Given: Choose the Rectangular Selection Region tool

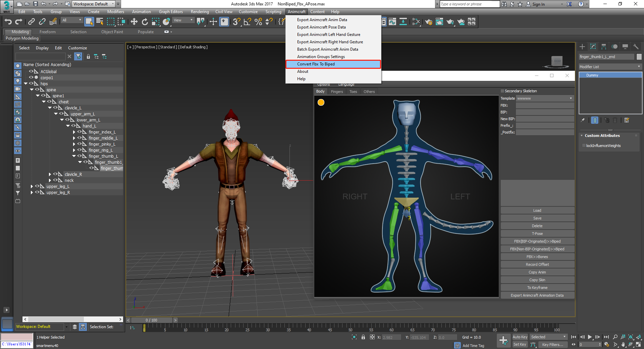Looking at the screenshot, I should tap(111, 22).
